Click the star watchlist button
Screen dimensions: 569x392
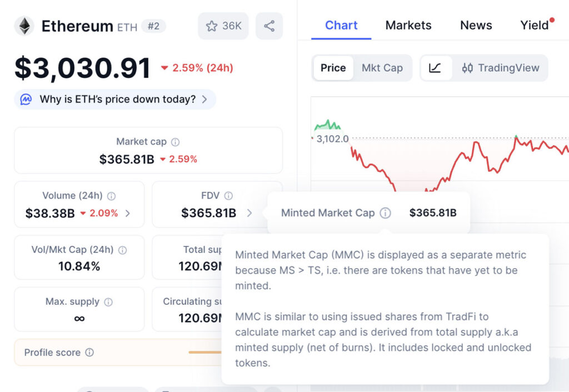coord(223,26)
